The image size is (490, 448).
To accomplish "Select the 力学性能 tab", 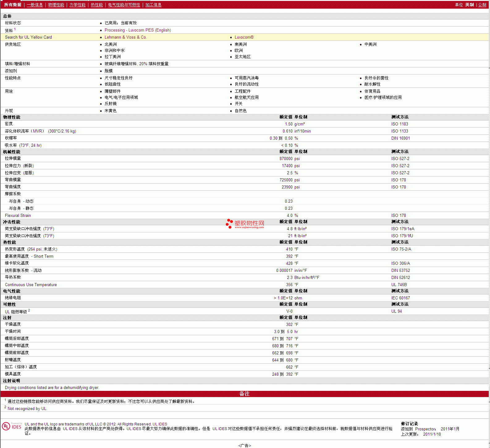I will pos(77,5).
